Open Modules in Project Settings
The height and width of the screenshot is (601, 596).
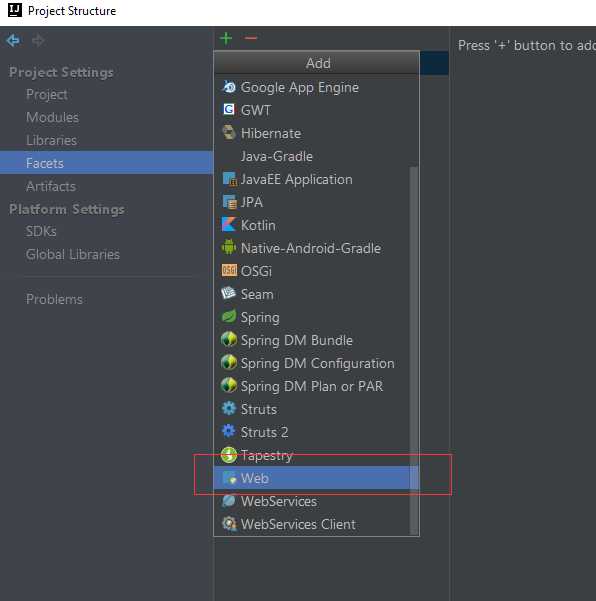(53, 117)
